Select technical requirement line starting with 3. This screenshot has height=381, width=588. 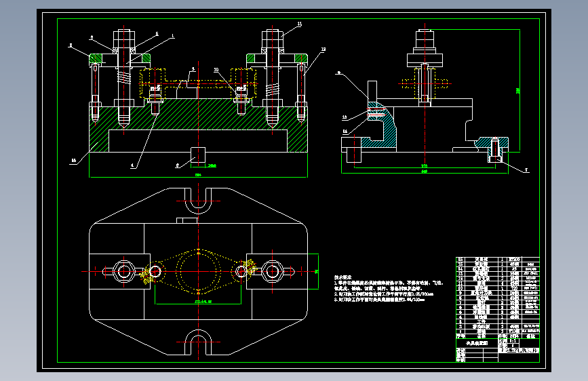tap(379, 300)
